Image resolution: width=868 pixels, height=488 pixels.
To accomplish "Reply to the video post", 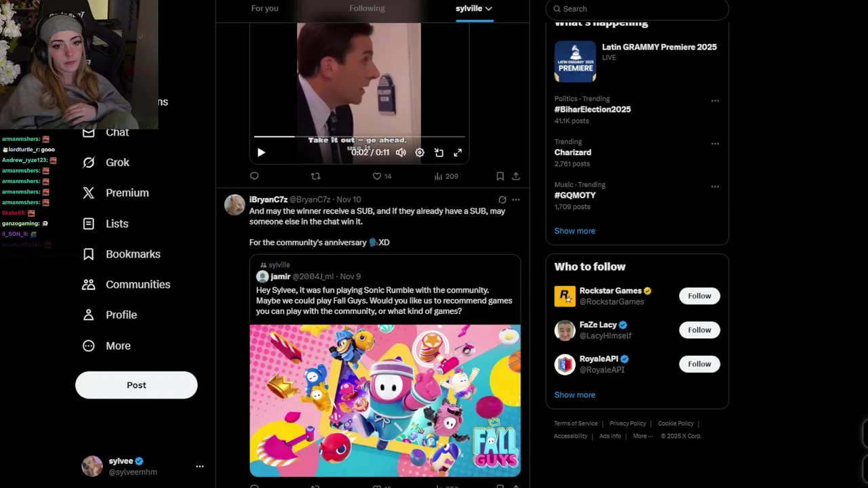I will click(254, 176).
